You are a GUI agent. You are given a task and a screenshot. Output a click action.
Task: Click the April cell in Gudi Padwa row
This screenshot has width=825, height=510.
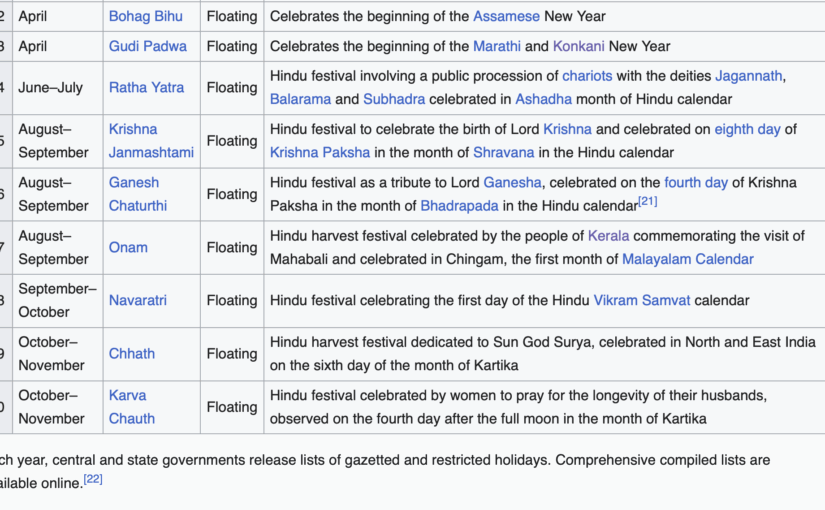tap(58, 46)
